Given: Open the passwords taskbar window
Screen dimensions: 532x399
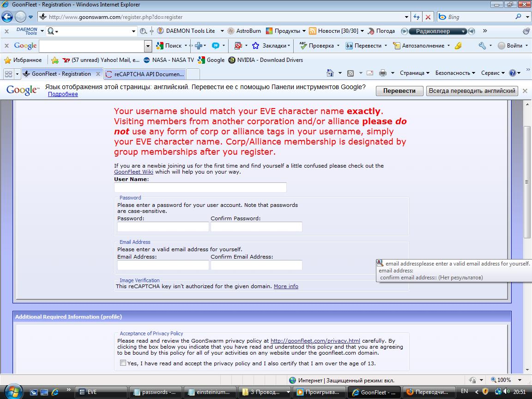Looking at the screenshot, I should 156,392.
